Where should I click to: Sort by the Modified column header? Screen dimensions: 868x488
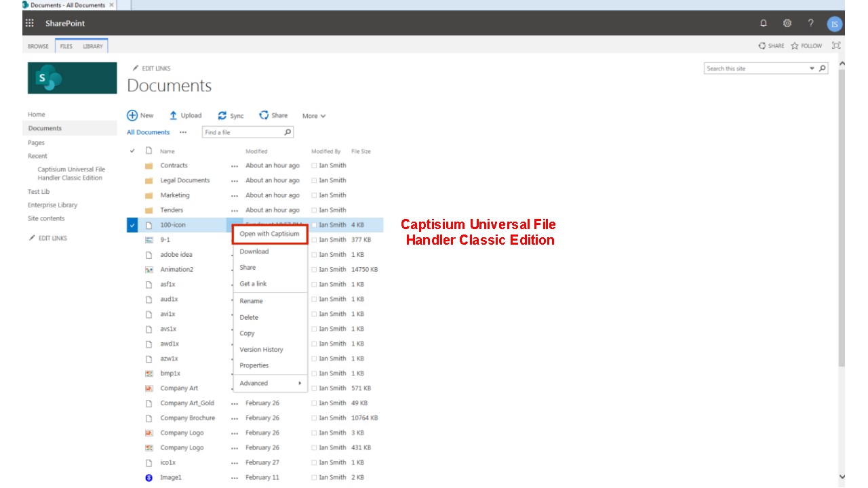[256, 151]
